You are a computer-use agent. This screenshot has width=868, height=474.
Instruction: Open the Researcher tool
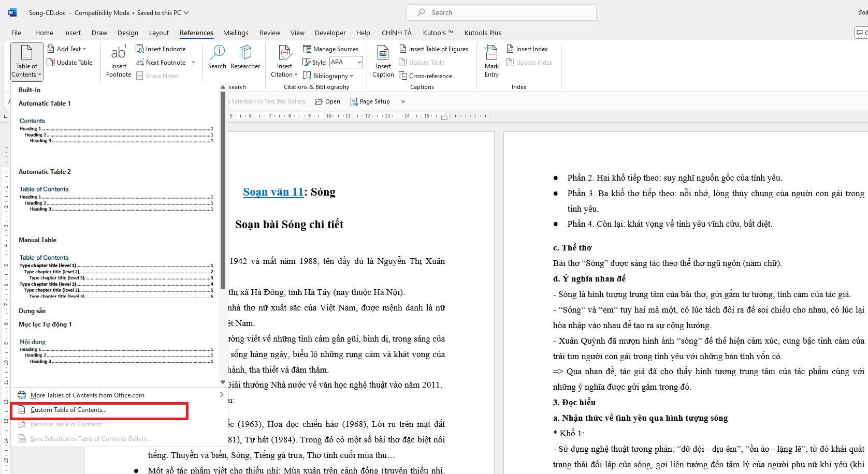click(245, 57)
